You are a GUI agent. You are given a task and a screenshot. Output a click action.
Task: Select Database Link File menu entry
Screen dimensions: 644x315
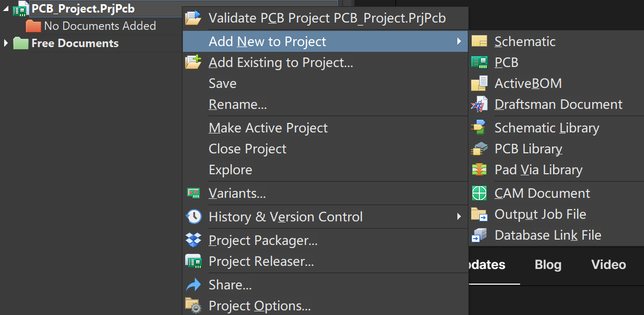(547, 235)
